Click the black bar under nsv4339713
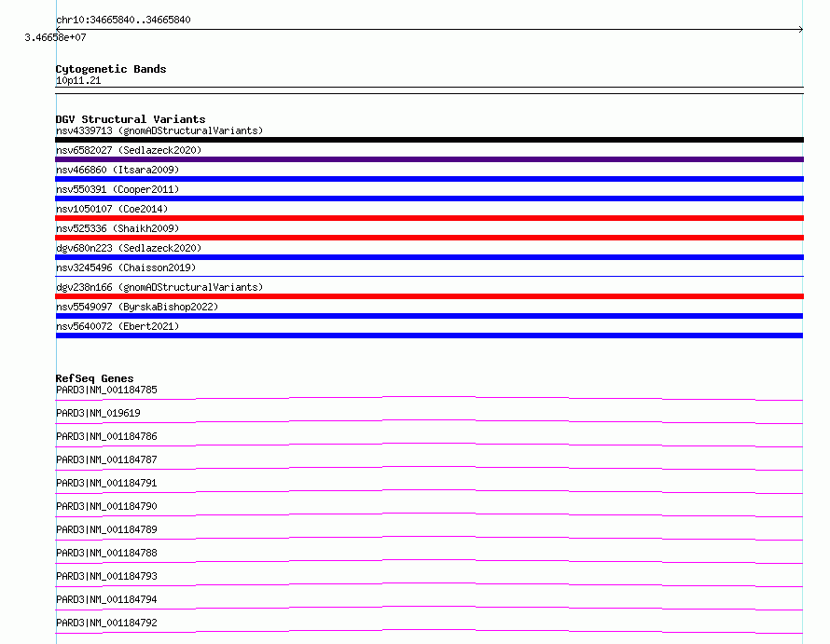Screen dimensions: 830x644 pos(429,140)
